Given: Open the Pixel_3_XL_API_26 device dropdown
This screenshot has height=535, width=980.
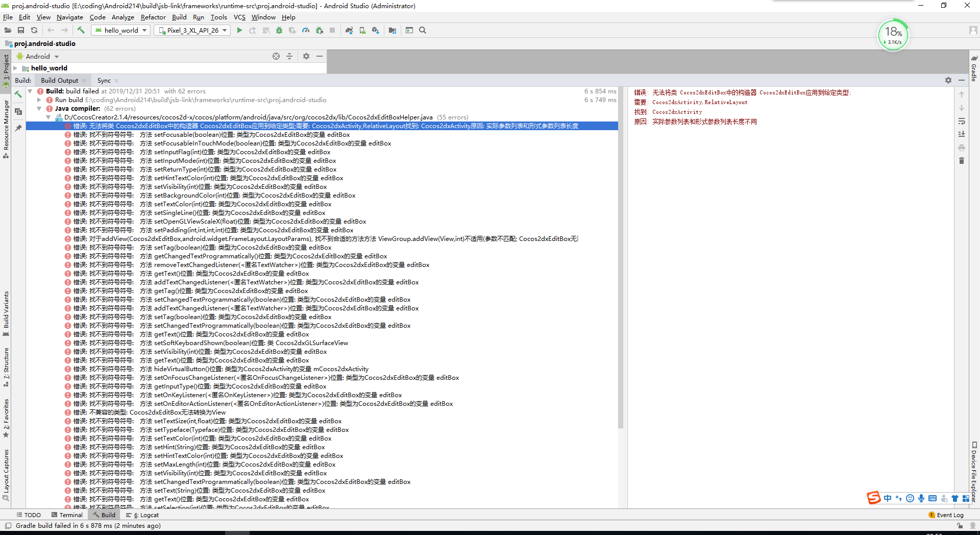Looking at the screenshot, I should click(x=192, y=31).
